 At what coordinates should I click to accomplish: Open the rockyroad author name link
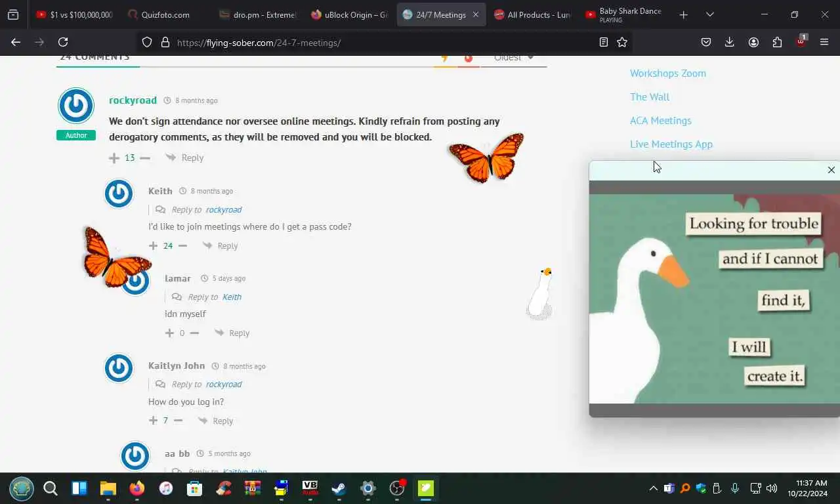pyautogui.click(x=133, y=100)
